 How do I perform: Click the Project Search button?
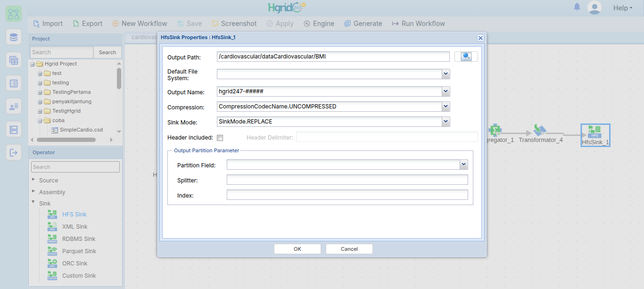(x=107, y=52)
